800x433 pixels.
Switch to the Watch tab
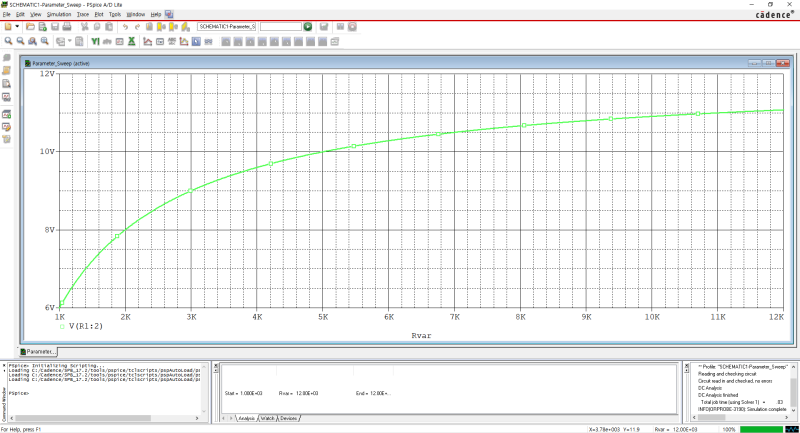(267, 418)
